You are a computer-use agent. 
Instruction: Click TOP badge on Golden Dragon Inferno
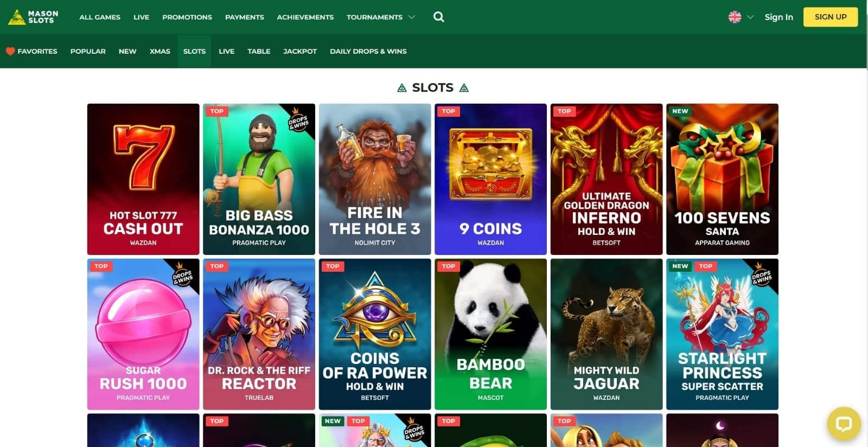pyautogui.click(x=564, y=111)
